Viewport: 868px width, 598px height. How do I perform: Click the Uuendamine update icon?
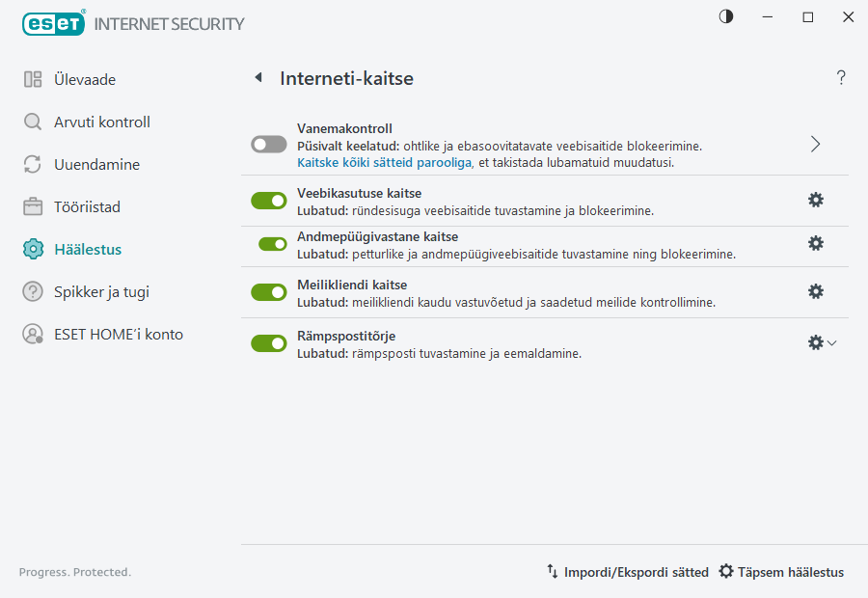(x=32, y=164)
